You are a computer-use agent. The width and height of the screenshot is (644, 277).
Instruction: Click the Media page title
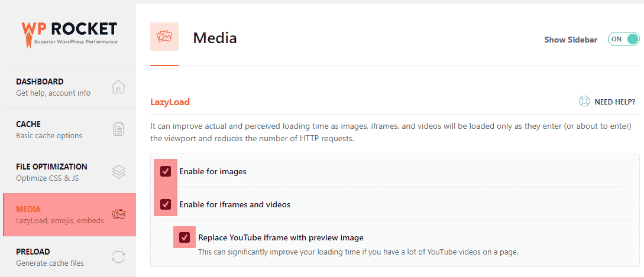tap(215, 38)
